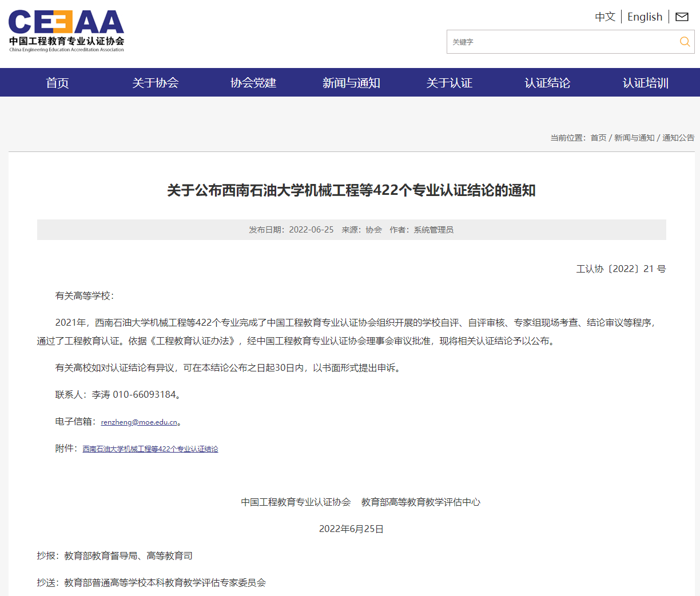Click the CEEAA logo
Screen dimensions: 700x596
66,31
